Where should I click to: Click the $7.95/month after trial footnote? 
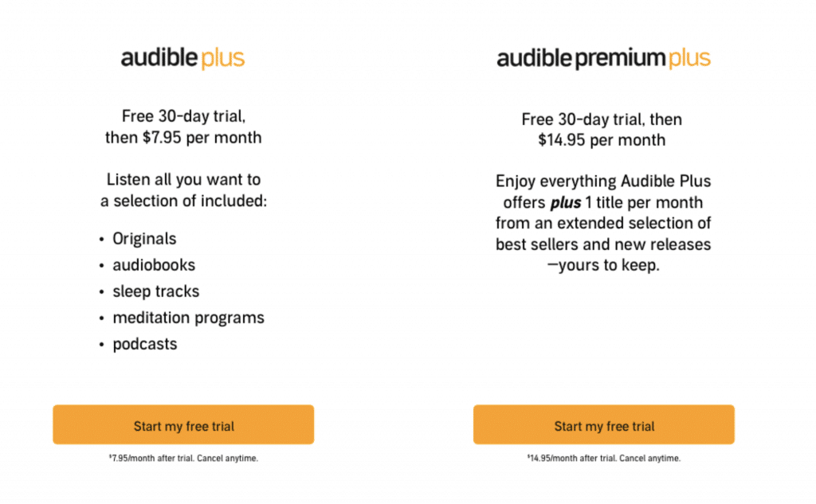(x=183, y=459)
